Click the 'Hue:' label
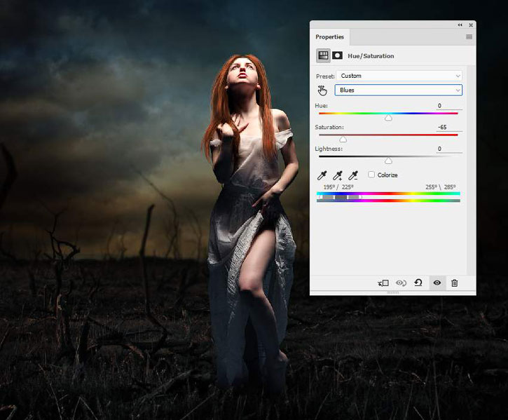This screenshot has width=508, height=420. pyautogui.click(x=321, y=106)
